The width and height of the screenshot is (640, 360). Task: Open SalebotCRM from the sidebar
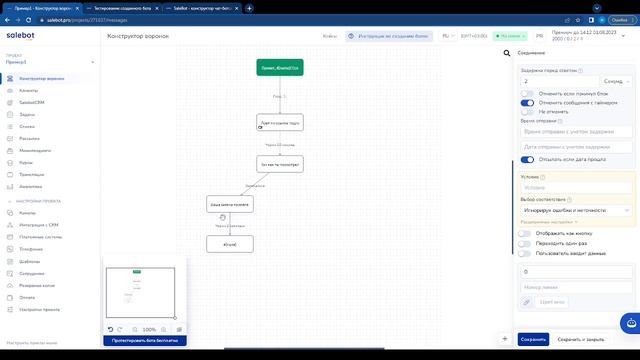[31, 102]
